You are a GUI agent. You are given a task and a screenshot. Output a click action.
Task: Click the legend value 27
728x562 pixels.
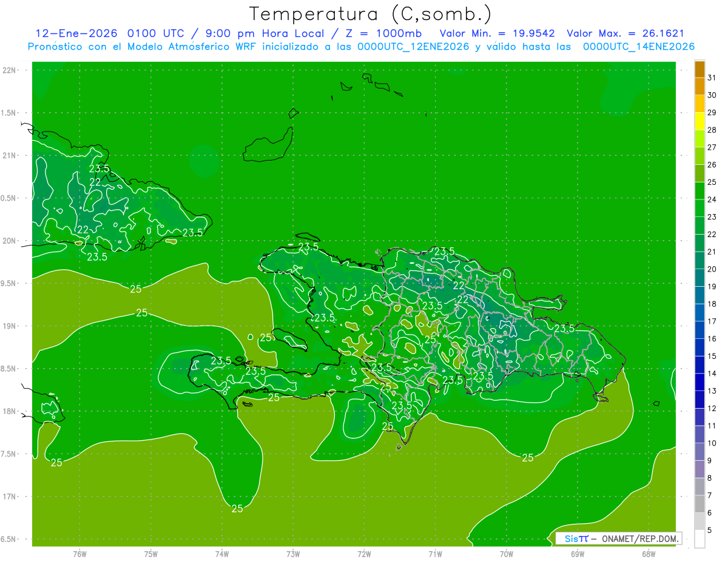[x=712, y=147]
